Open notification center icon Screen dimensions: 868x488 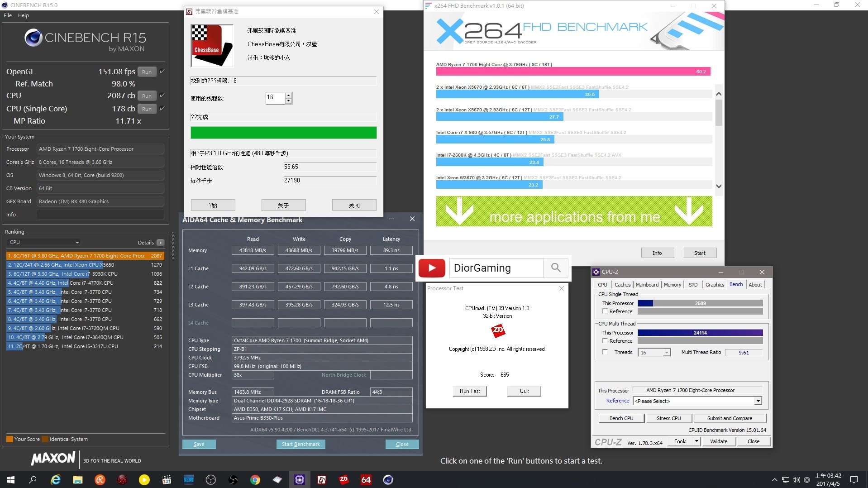[x=854, y=480]
